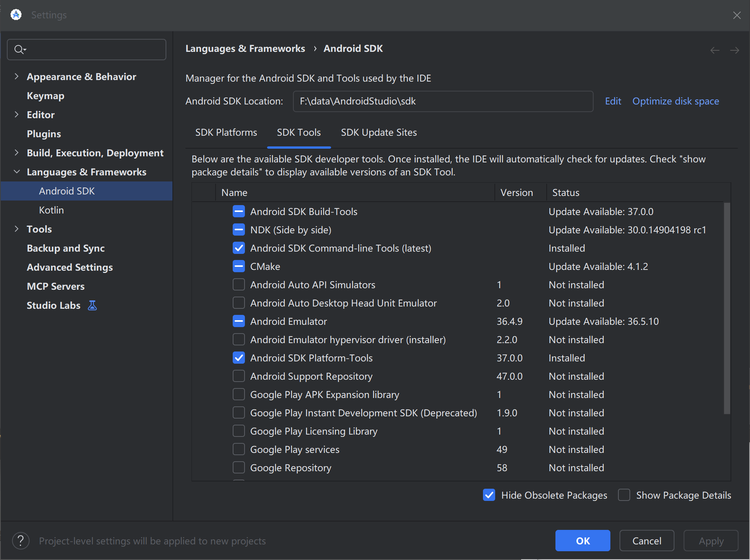Click 'Update Available: 36.5.10' status
750x560 pixels.
coord(604,321)
